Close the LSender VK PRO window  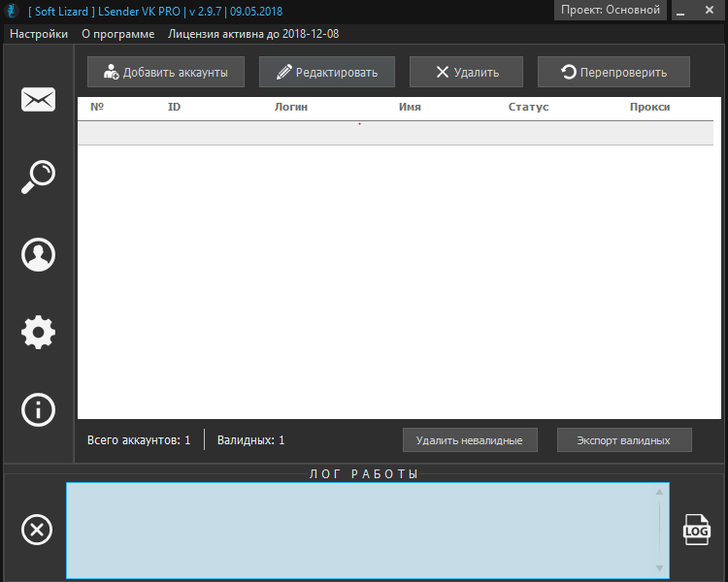pos(710,10)
